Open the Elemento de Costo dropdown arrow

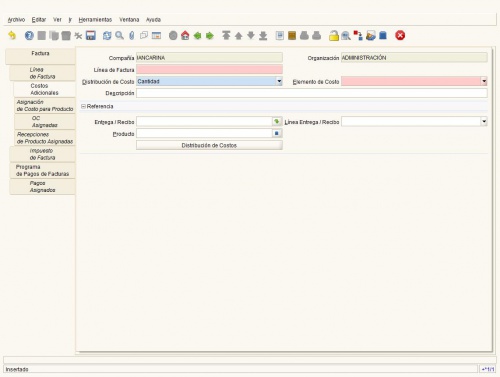coord(484,81)
